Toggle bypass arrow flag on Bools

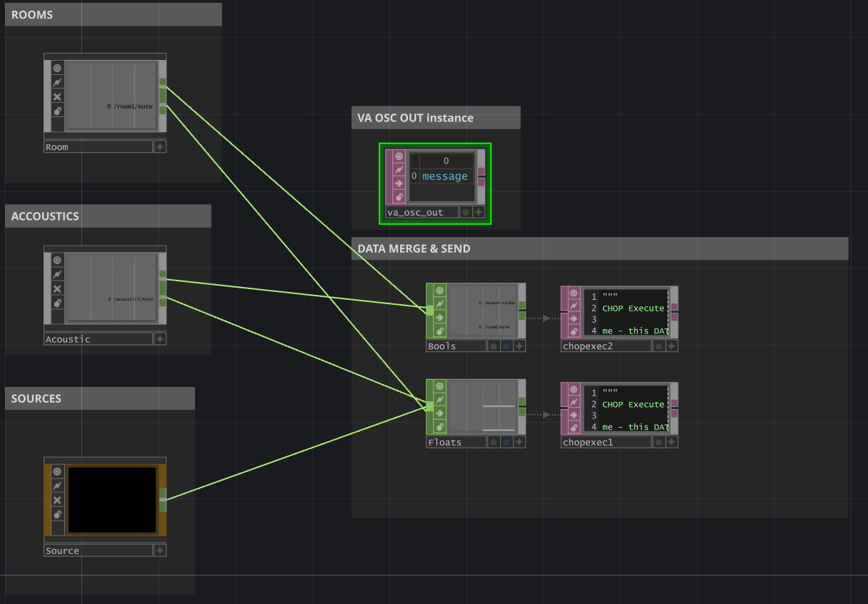tap(439, 318)
